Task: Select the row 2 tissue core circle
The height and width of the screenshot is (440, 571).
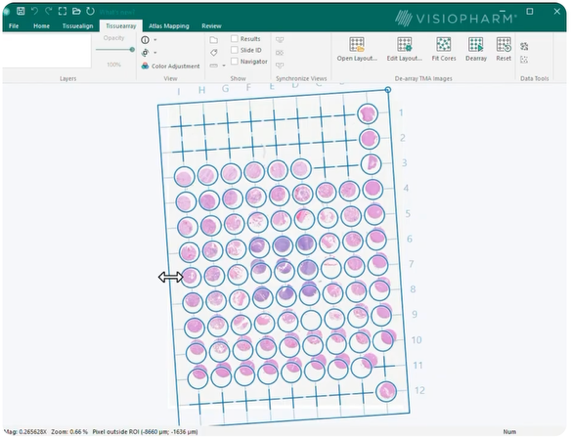Action: [369, 139]
